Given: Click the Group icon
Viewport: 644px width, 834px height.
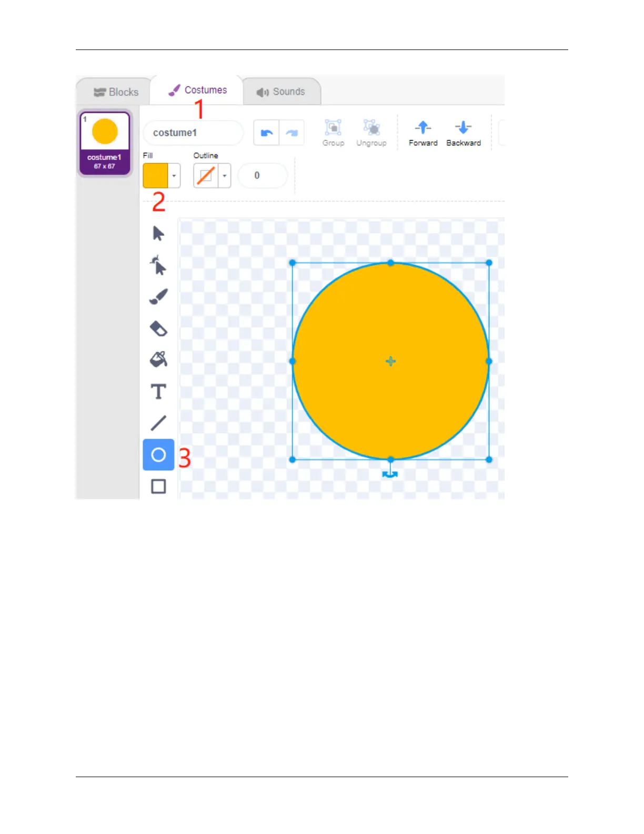Looking at the screenshot, I should click(333, 133).
